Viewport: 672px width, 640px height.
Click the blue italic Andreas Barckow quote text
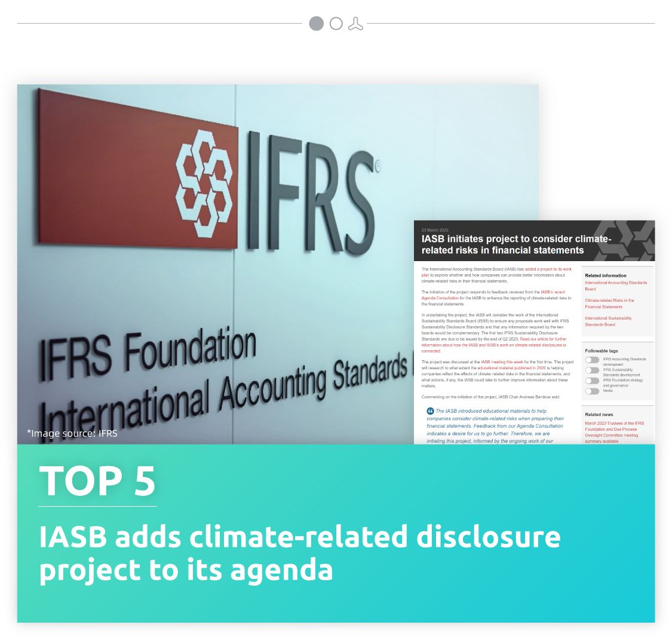(495, 426)
